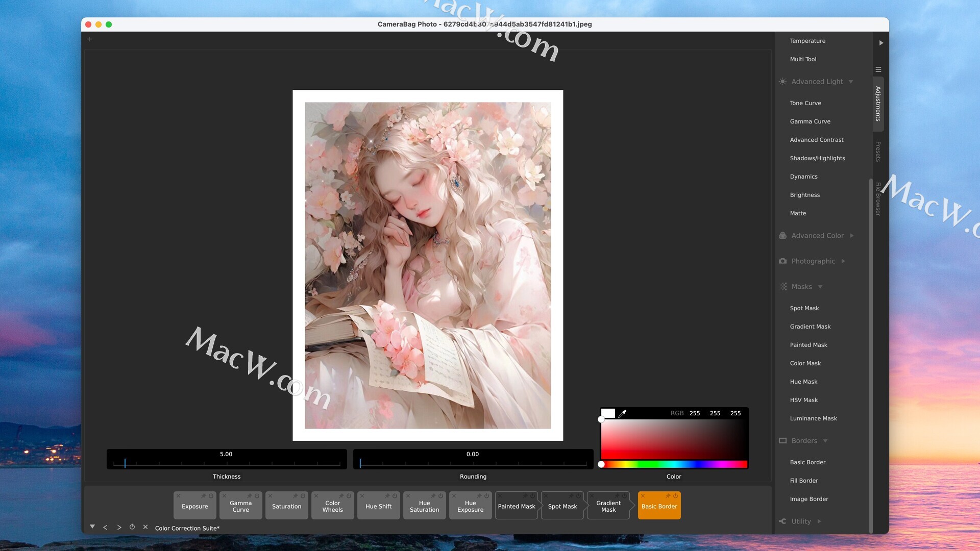This screenshot has height=551, width=980.
Task: Select the Exposure adjustment tile
Action: click(194, 507)
